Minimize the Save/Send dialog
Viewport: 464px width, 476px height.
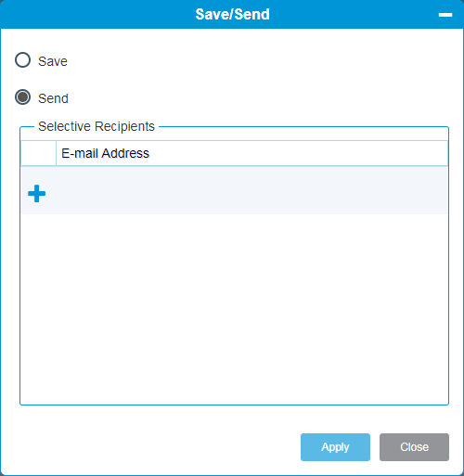click(445, 15)
